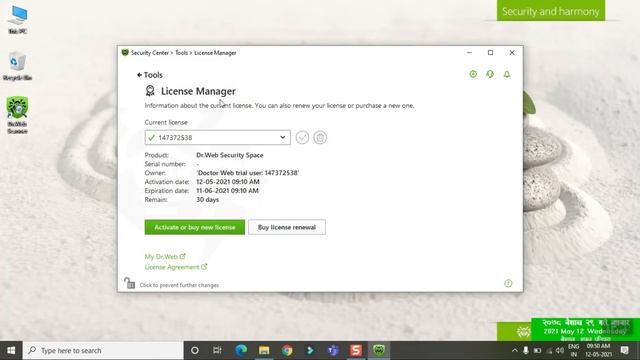Open File Explorer from taskbar

pyautogui.click(x=264, y=350)
